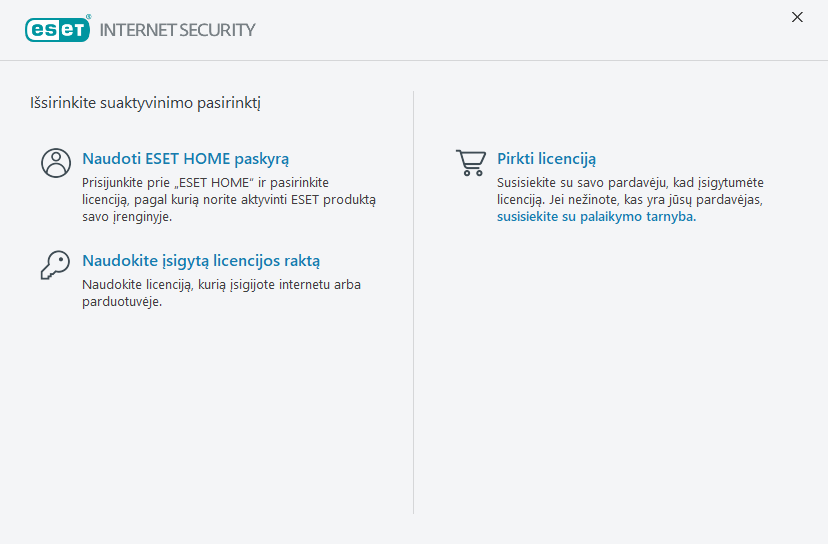Click the word "parduotuvėje" in license description

click(121, 302)
